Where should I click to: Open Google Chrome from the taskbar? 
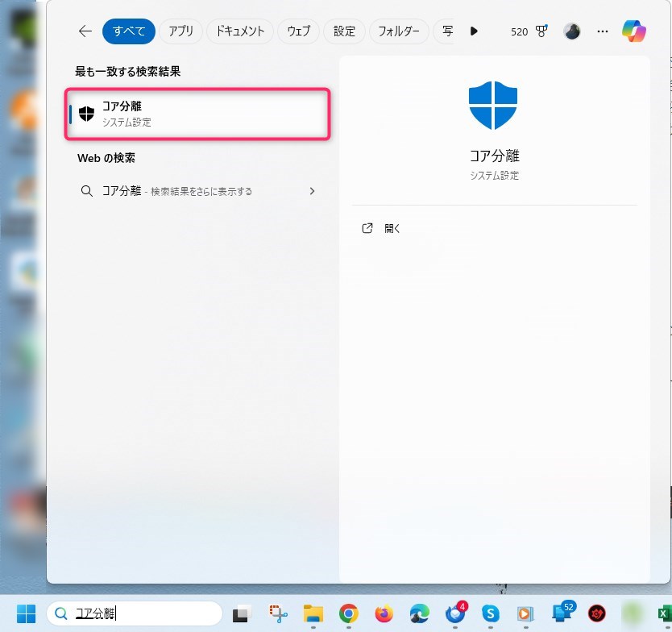tap(348, 614)
